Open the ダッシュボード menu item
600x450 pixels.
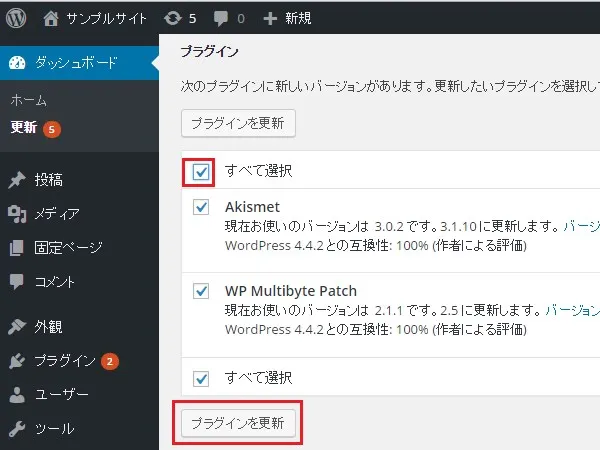79,63
